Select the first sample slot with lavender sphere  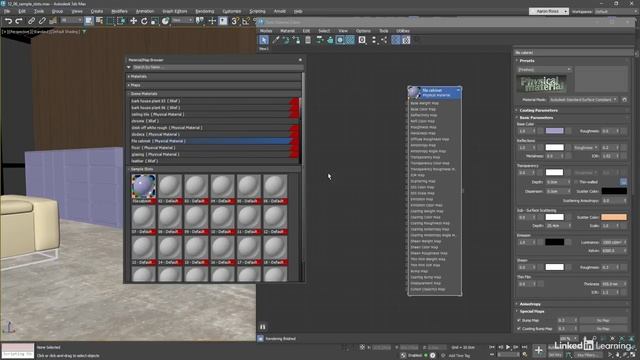(x=144, y=187)
